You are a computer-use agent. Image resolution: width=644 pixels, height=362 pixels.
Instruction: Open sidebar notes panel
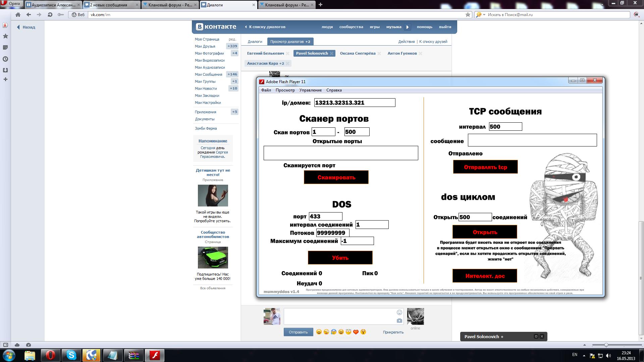(5, 48)
